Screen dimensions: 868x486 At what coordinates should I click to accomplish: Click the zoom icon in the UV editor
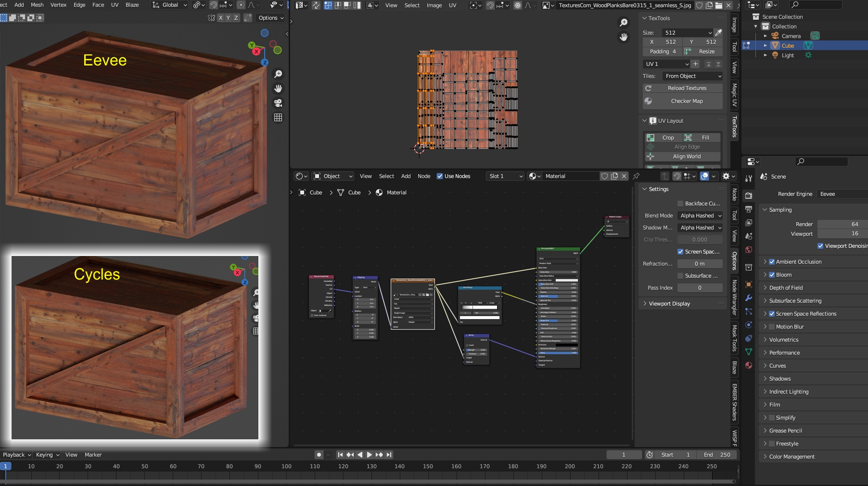(624, 23)
